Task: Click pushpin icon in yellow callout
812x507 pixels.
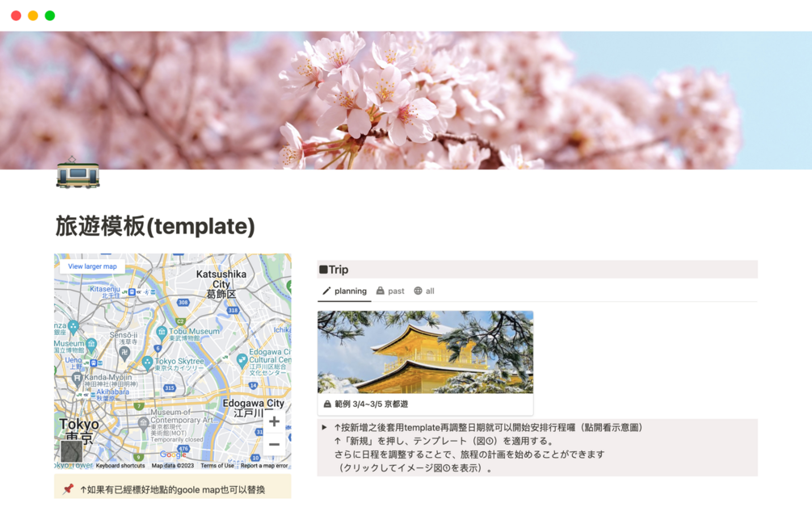Action: [x=68, y=489]
